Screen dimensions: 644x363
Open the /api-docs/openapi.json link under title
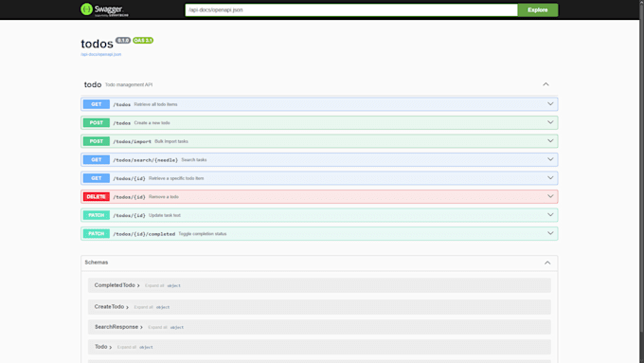(101, 54)
